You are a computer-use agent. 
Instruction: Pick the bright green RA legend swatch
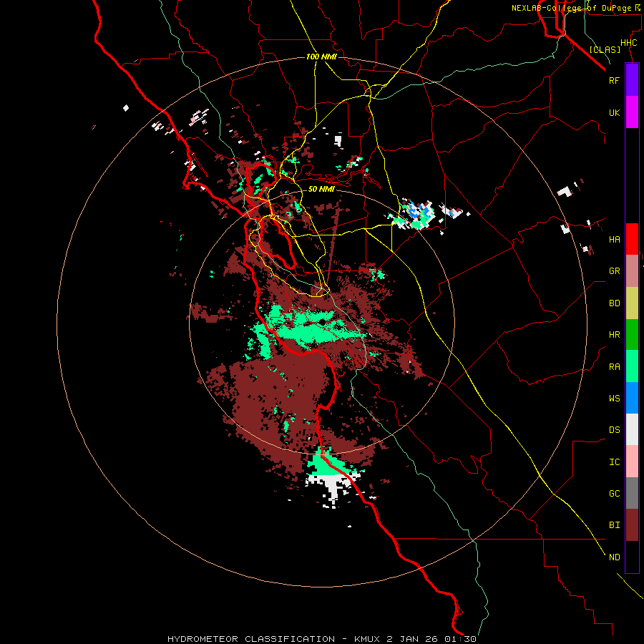632,366
